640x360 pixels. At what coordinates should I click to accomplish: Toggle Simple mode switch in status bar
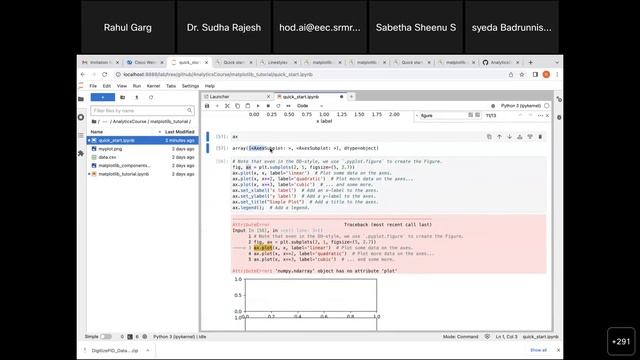(106, 337)
